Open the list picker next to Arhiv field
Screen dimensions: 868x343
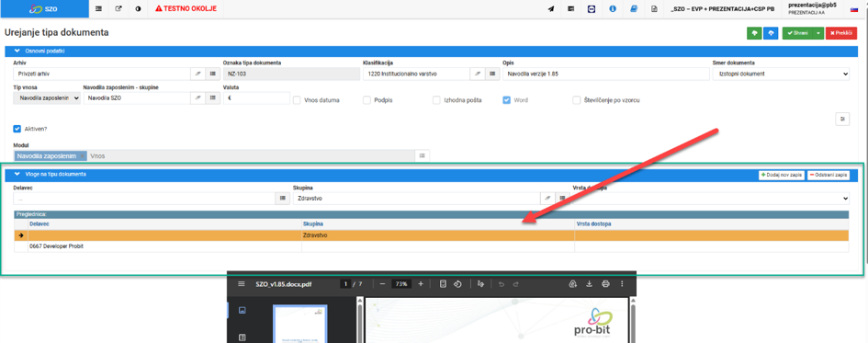[212, 74]
